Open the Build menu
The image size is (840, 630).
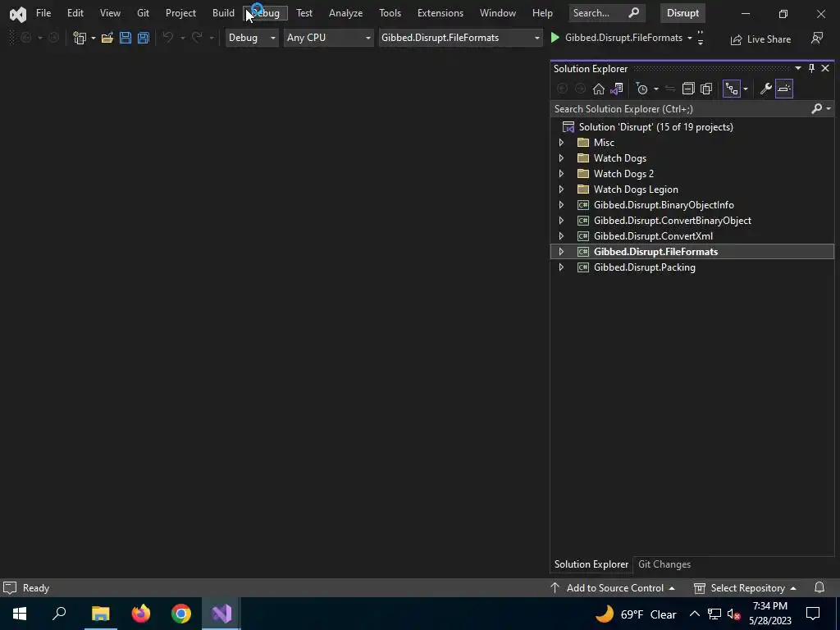(223, 13)
